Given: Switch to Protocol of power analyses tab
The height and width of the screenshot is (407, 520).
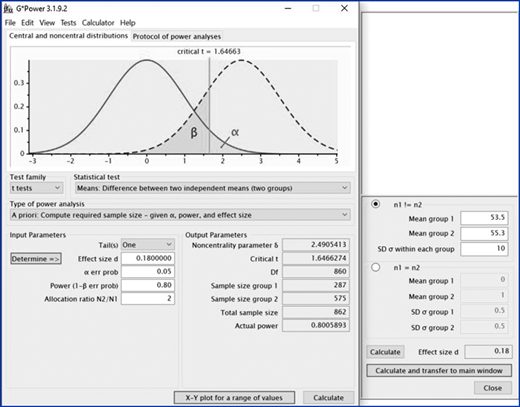Looking at the screenshot, I should [177, 36].
